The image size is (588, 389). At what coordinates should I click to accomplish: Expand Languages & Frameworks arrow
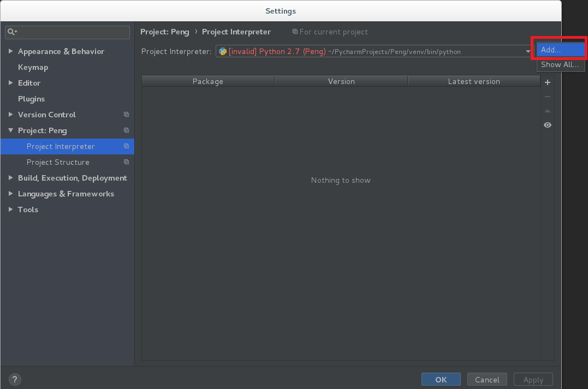tap(10, 193)
